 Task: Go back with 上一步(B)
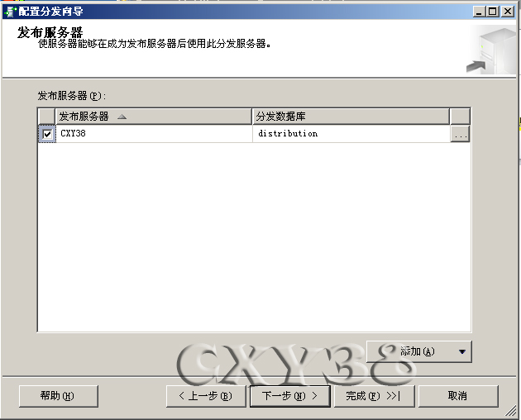click(x=206, y=396)
